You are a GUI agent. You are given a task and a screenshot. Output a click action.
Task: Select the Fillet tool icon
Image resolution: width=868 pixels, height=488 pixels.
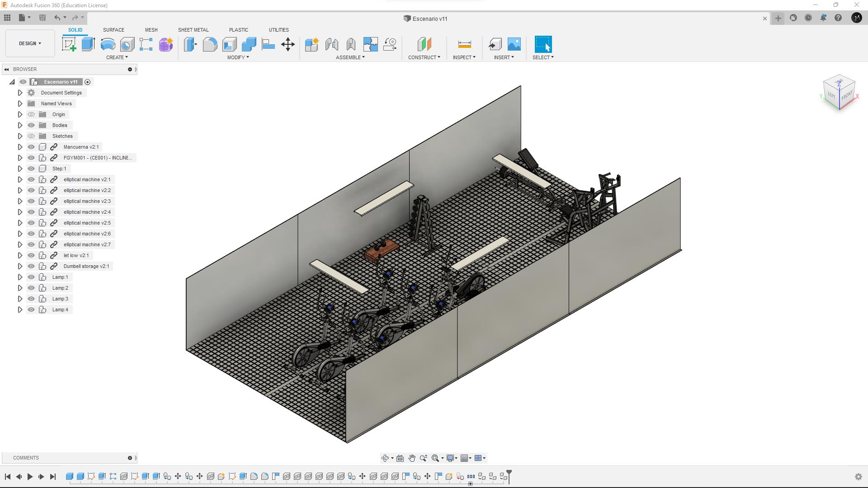point(210,44)
